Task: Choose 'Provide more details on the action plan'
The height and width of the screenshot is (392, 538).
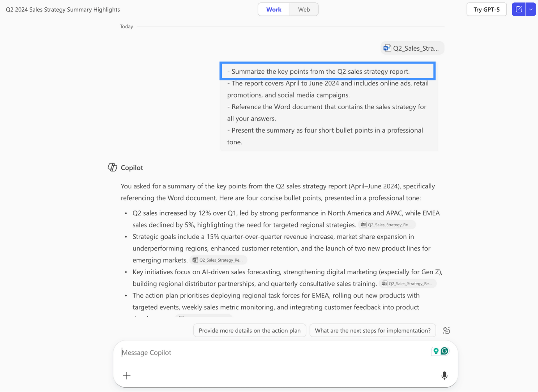Action: 250,330
